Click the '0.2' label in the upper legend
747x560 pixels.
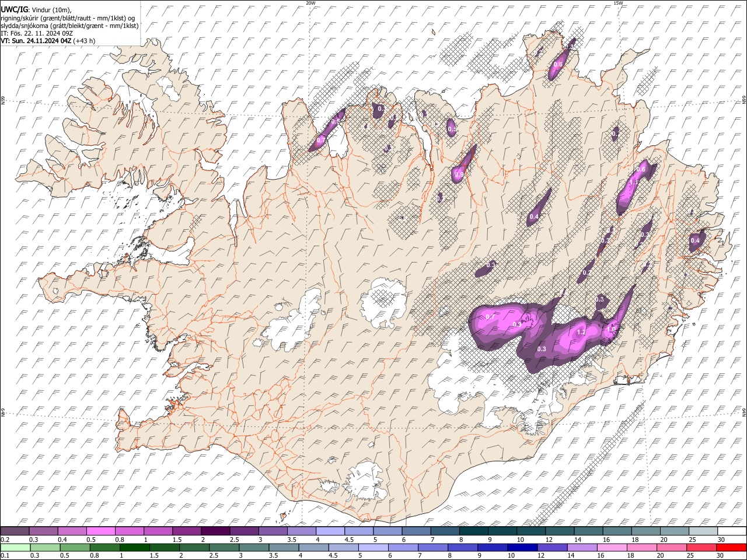(x=4, y=540)
